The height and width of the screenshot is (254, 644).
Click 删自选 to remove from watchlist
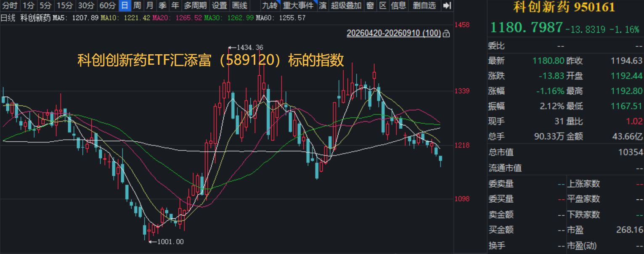point(424,6)
